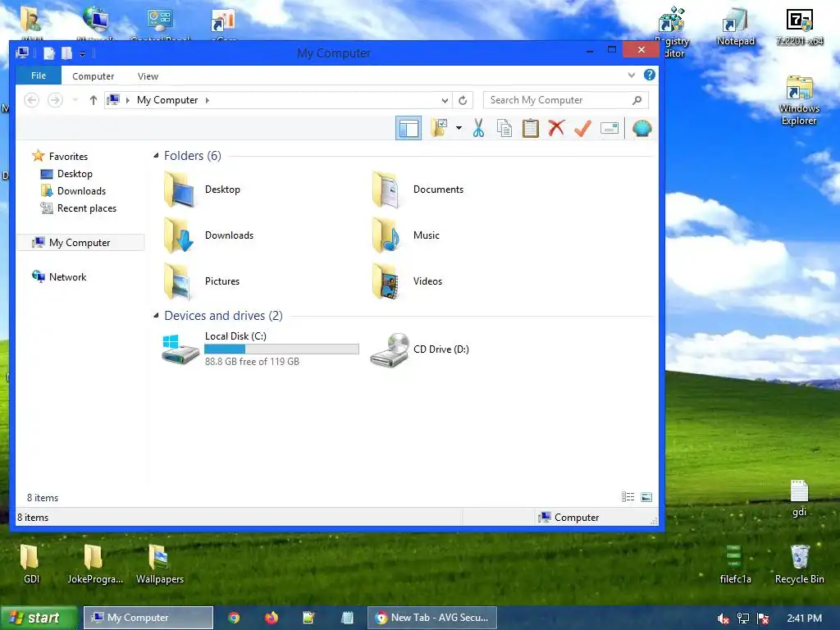Toggle the navigation pane toolbar button
The width and height of the screenshot is (840, 630).
[409, 129]
